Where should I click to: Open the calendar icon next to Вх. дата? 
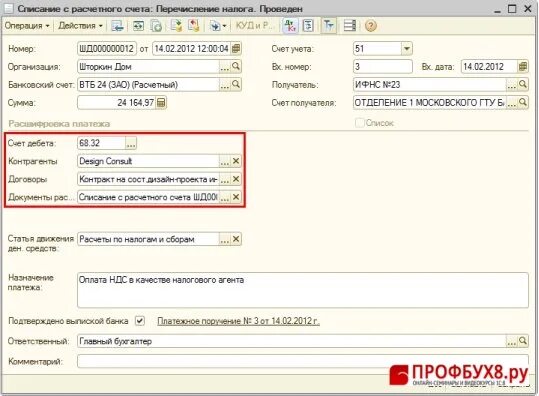pos(523,66)
